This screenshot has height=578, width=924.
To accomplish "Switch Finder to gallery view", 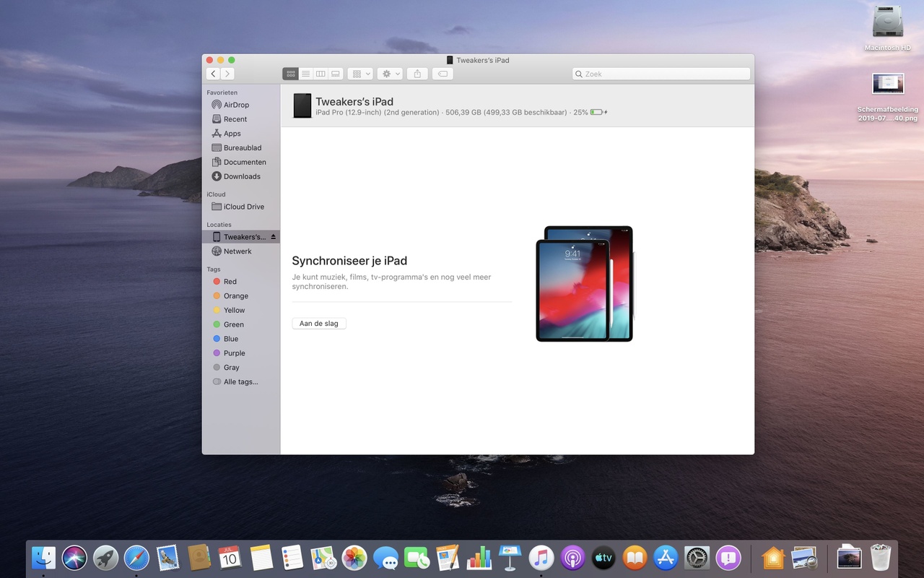I will (336, 74).
